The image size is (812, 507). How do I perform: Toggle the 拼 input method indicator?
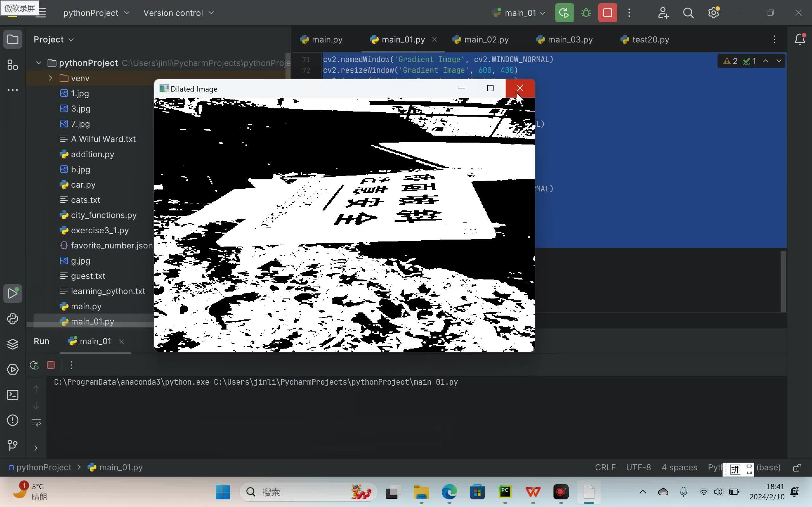[735, 469]
